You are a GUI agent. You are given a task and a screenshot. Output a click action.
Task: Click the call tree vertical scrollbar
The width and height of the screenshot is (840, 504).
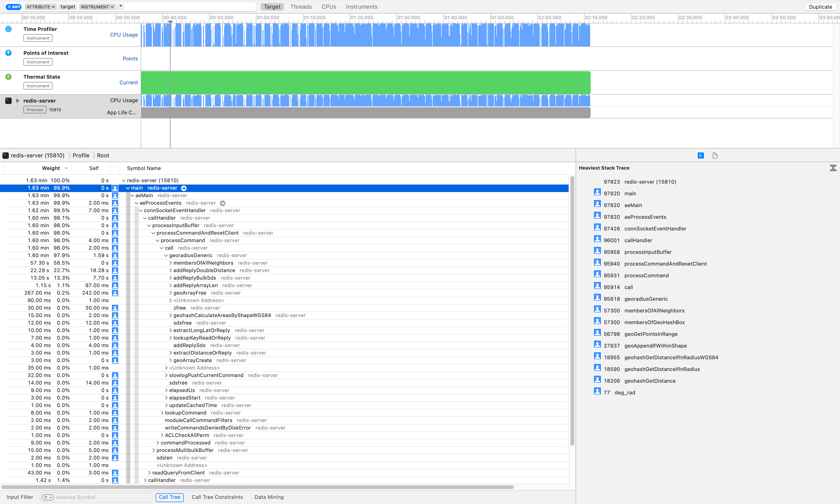(x=572, y=311)
